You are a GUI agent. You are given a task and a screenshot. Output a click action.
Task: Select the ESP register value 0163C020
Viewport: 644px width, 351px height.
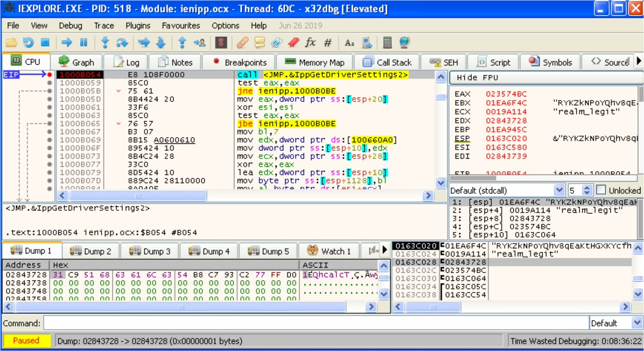(x=506, y=138)
